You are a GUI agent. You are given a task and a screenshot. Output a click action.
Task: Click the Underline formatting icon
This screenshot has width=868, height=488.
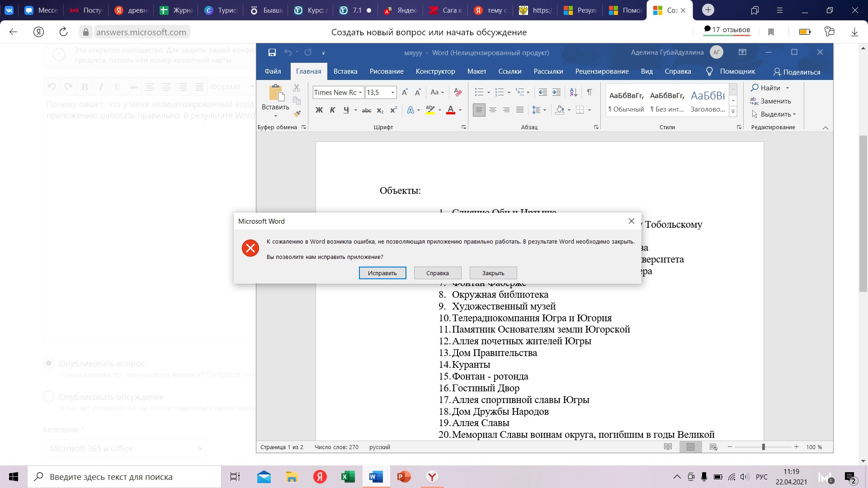click(x=345, y=110)
